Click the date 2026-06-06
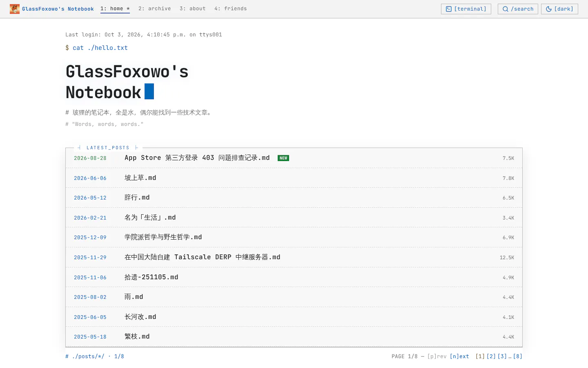This screenshot has width=588, height=368. click(x=90, y=178)
